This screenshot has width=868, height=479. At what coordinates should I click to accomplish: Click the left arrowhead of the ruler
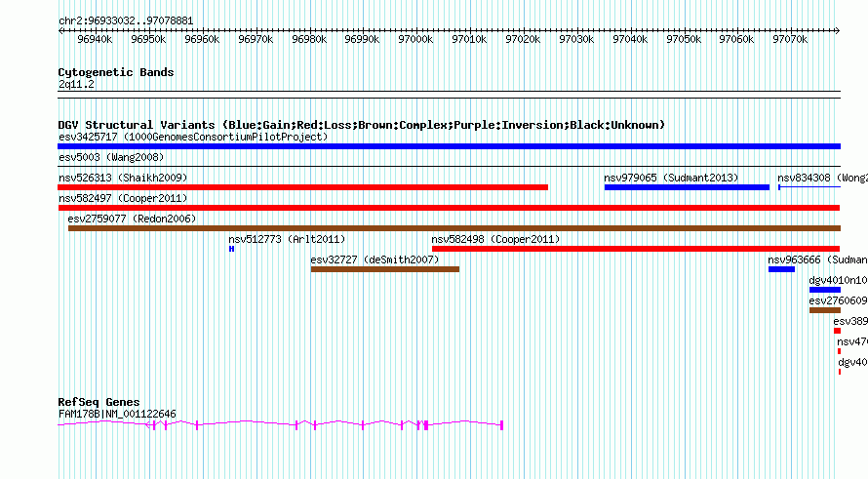pos(60,31)
